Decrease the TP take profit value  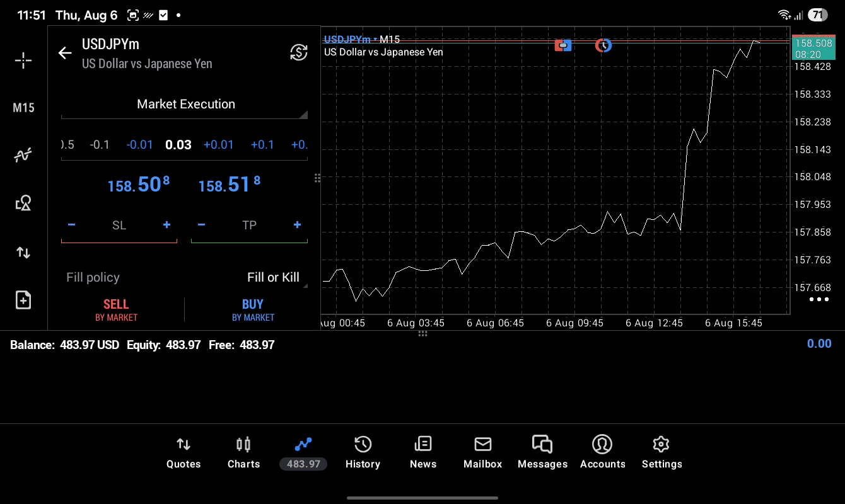coord(201,225)
